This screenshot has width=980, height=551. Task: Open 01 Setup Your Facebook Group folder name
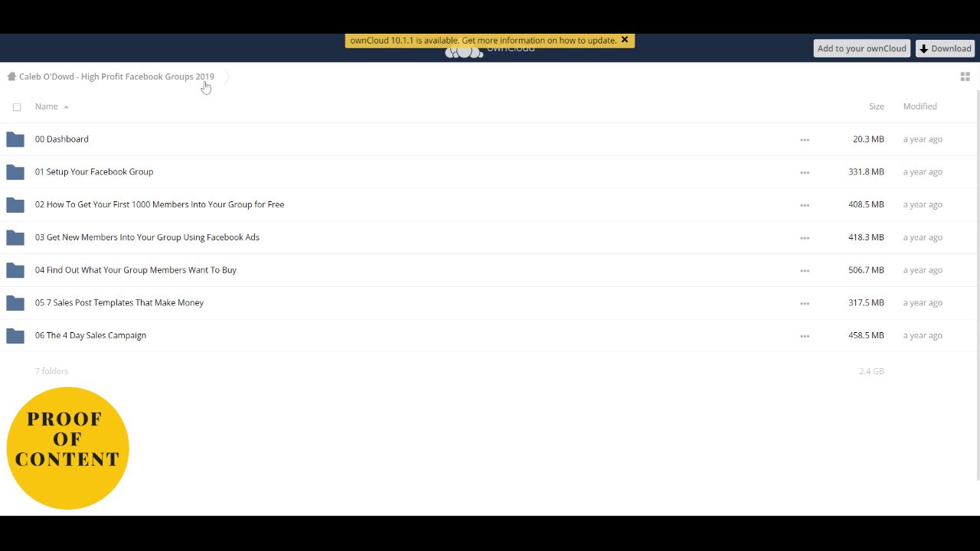pos(94,172)
